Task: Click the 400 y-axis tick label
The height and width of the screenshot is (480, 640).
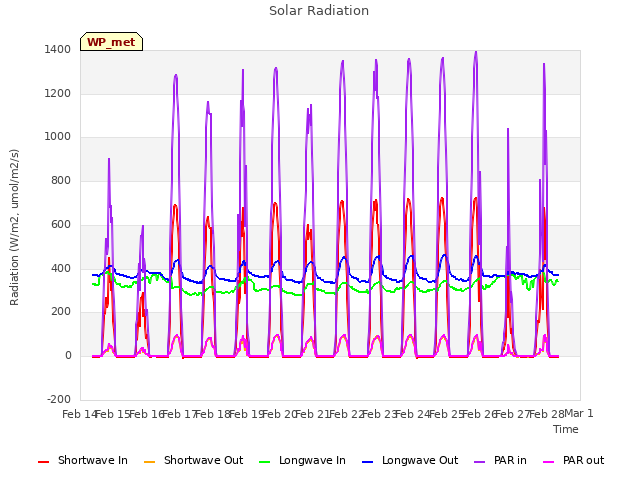Action: pyautogui.click(x=61, y=269)
